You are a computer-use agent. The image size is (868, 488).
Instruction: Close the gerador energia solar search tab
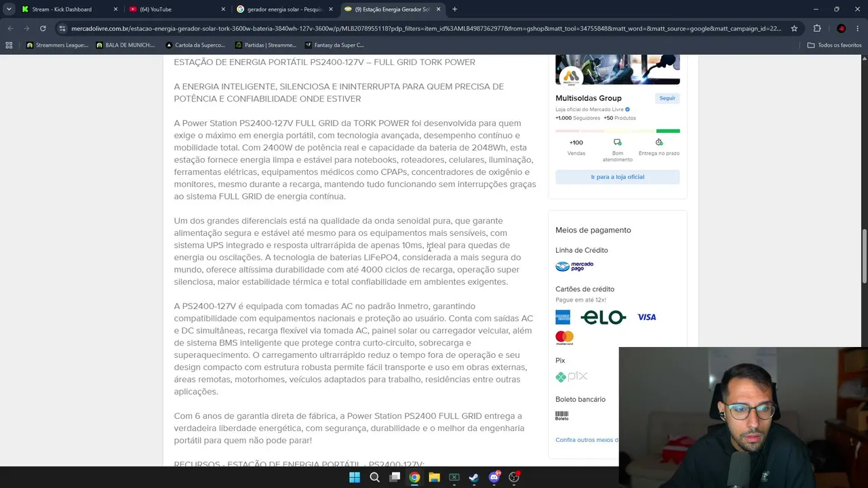pyautogui.click(x=331, y=9)
